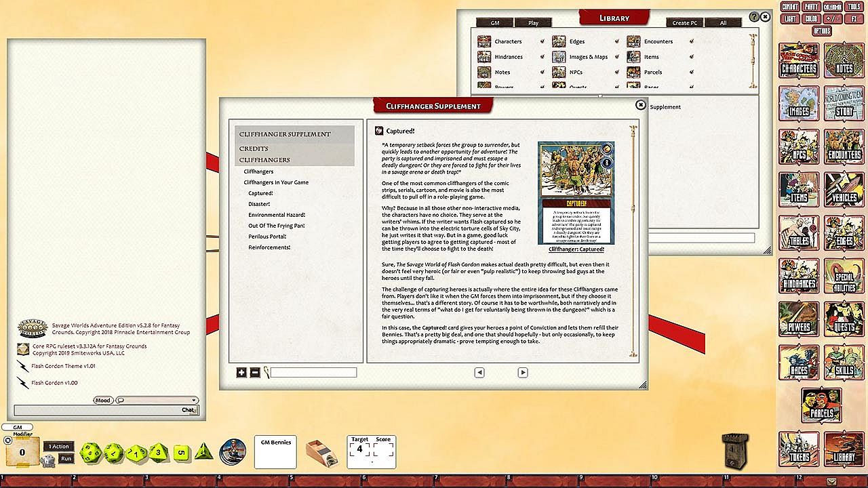Open the Encounters sidebar panel

pos(844,147)
